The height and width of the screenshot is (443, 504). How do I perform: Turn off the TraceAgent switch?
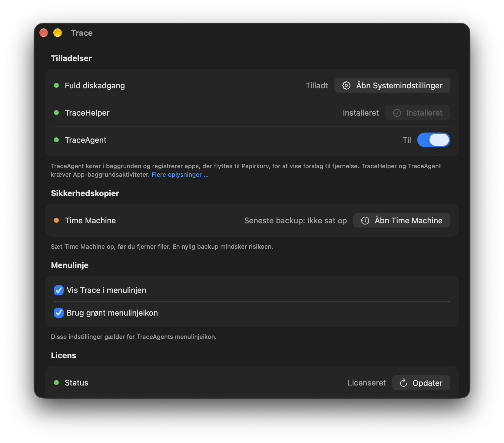[433, 140]
